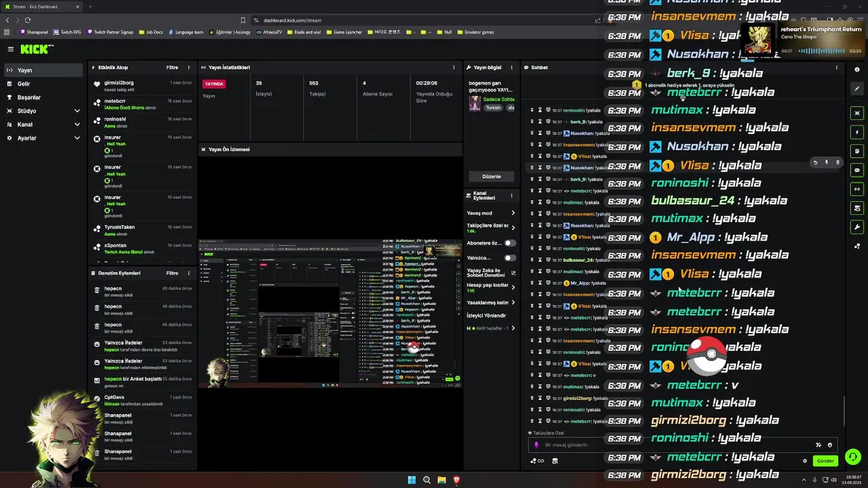868x488 pixels.
Task: Open the hamburger menu beside the Kick logo
Action: [x=11, y=49]
